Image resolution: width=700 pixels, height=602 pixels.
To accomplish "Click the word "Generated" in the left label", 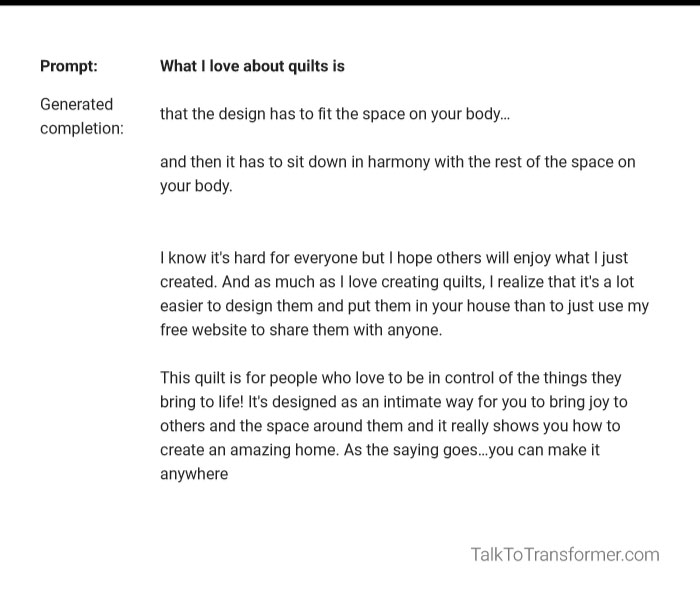I will (x=76, y=104).
